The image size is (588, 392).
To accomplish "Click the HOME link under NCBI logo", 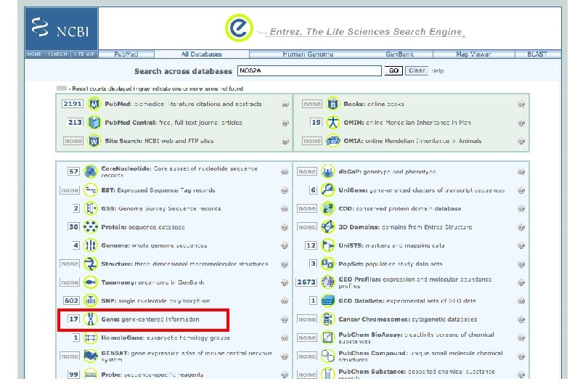I will click(x=34, y=54).
